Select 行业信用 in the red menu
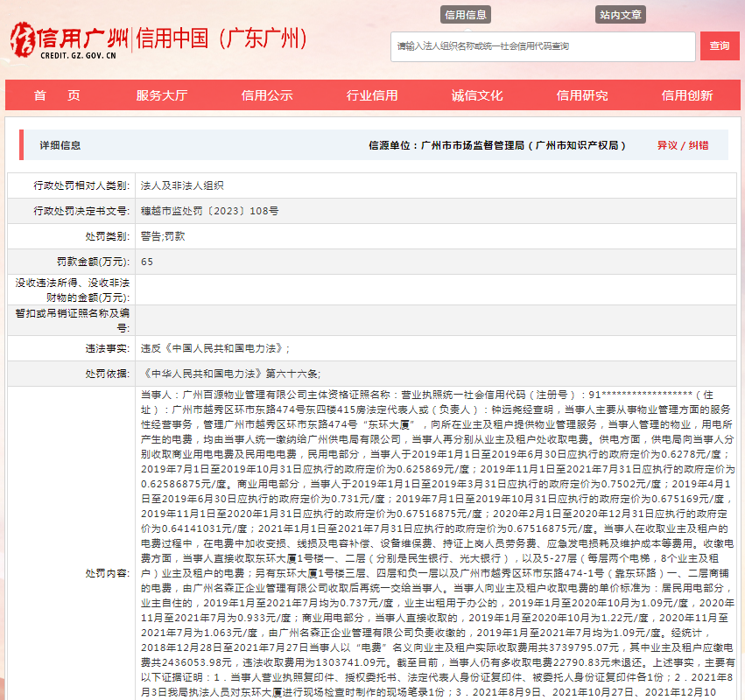Screen dimensions: 745x700 (x=372, y=95)
